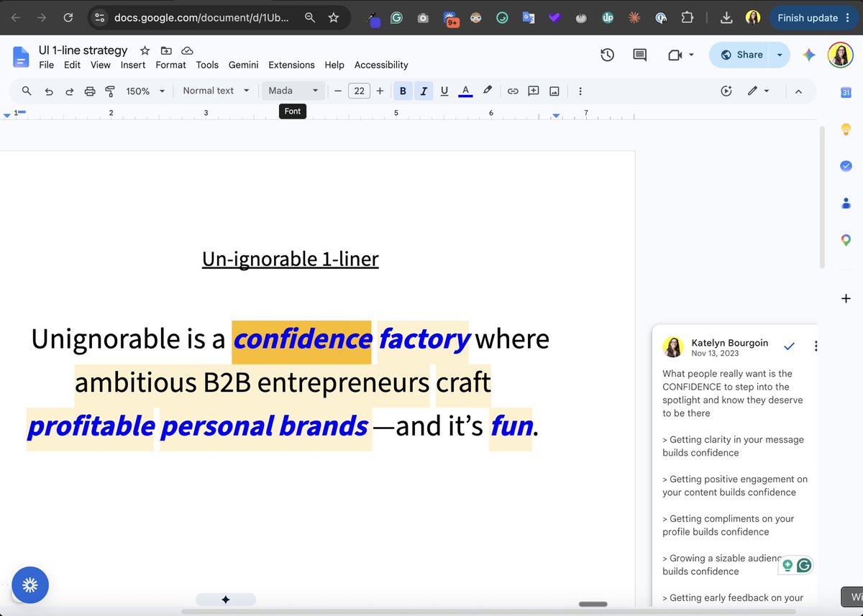Toggle underline formatting
This screenshot has width=863, height=616.
[444, 91]
